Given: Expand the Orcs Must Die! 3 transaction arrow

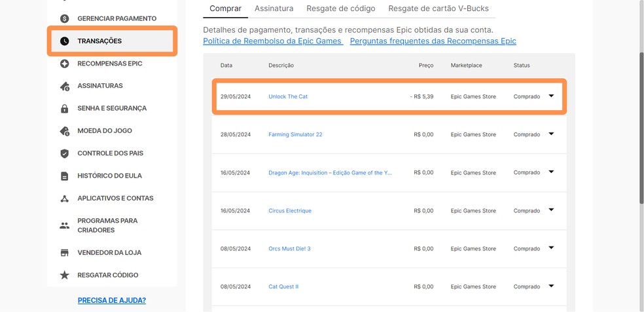Looking at the screenshot, I should click(551, 248).
